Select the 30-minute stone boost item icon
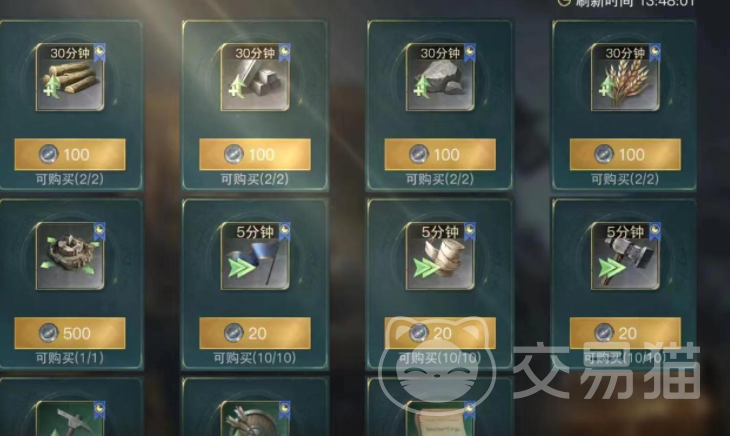 (440, 77)
